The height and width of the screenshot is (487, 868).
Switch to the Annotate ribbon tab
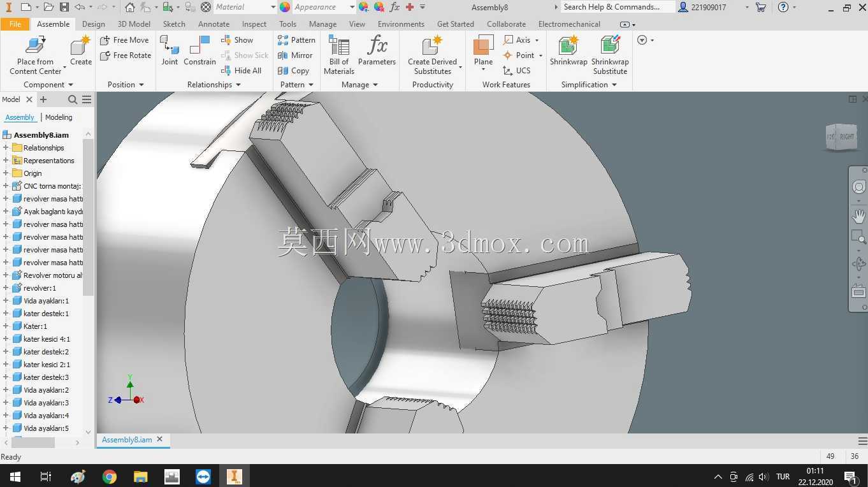(x=213, y=24)
